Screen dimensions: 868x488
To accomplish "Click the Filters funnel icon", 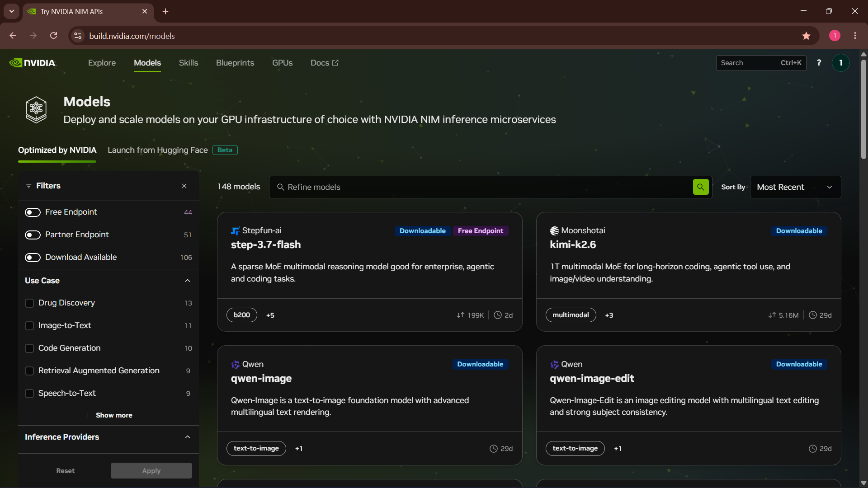I will pyautogui.click(x=28, y=186).
